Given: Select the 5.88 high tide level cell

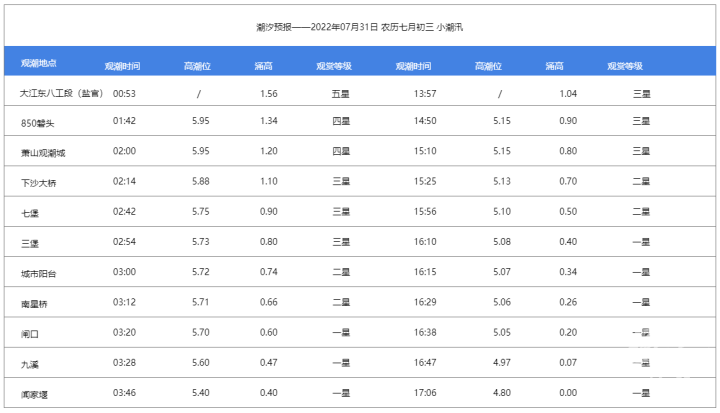Looking at the screenshot, I should click(x=200, y=182).
